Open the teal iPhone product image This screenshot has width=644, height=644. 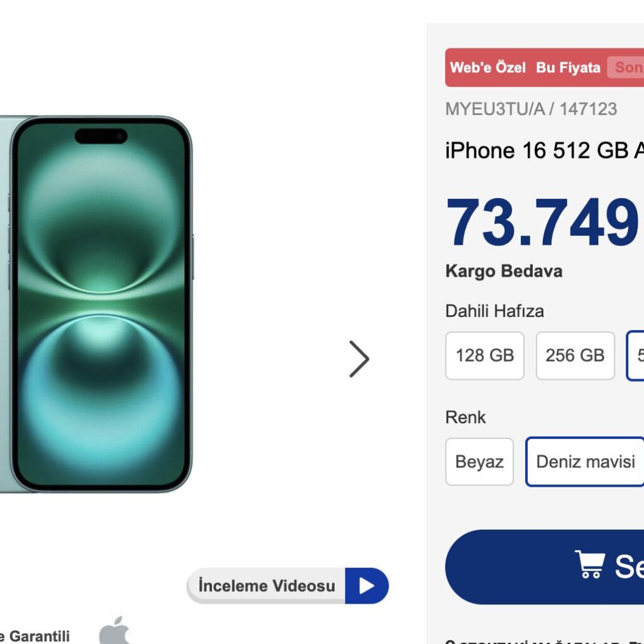point(101,304)
